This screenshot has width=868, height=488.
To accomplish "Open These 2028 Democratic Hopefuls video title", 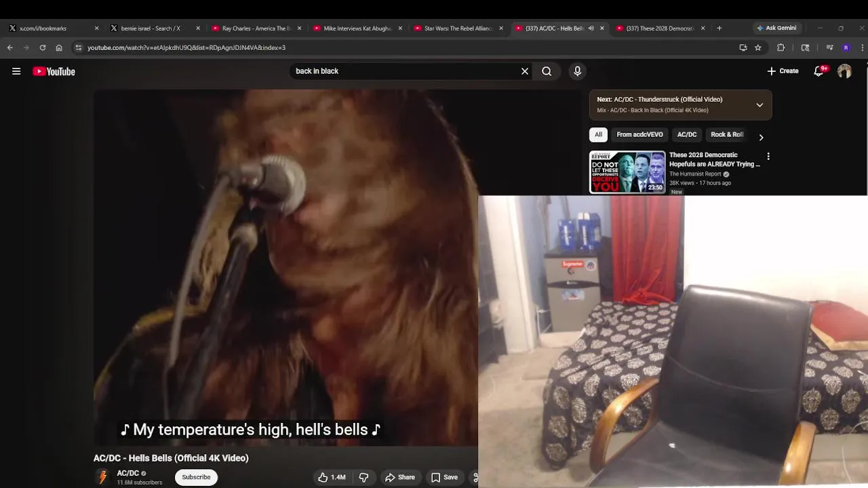I will click(714, 159).
